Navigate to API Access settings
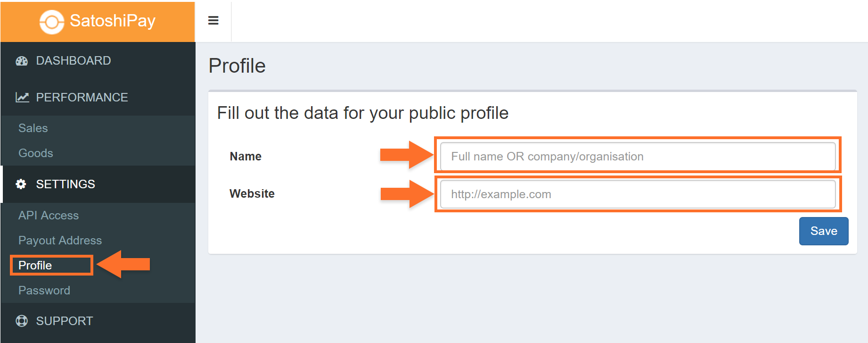Screen dimensions: 868x343 click(49, 215)
